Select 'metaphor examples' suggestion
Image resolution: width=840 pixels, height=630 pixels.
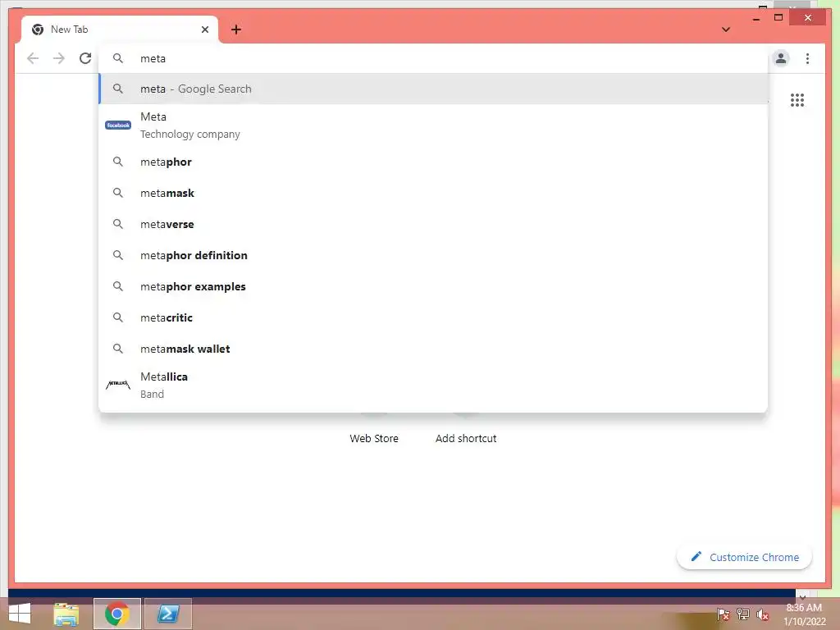(433, 286)
